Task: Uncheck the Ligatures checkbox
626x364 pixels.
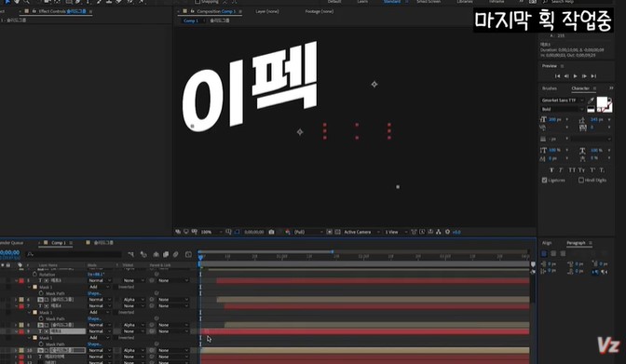Action: [x=545, y=181]
